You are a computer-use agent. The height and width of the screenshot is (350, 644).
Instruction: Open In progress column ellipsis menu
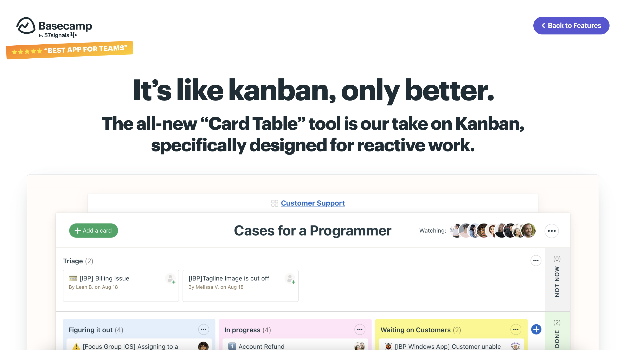point(360,330)
